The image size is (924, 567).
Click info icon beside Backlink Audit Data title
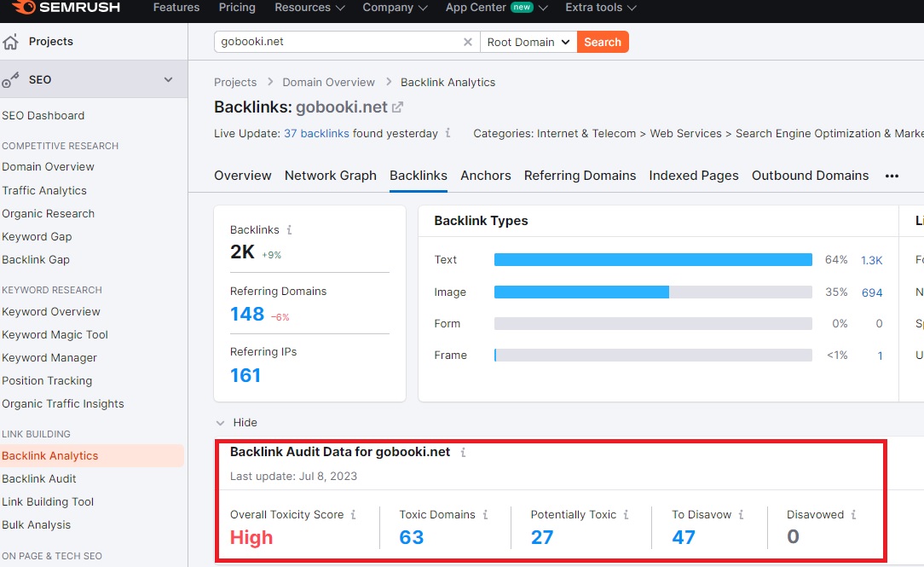coord(463,452)
